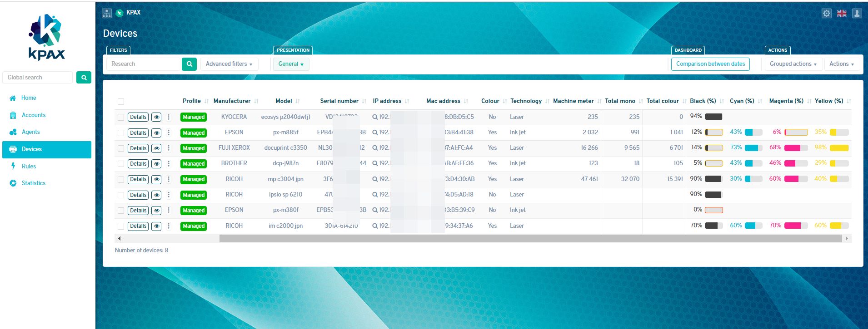Select Devices in sidebar
The width and height of the screenshot is (868, 329).
(x=47, y=150)
